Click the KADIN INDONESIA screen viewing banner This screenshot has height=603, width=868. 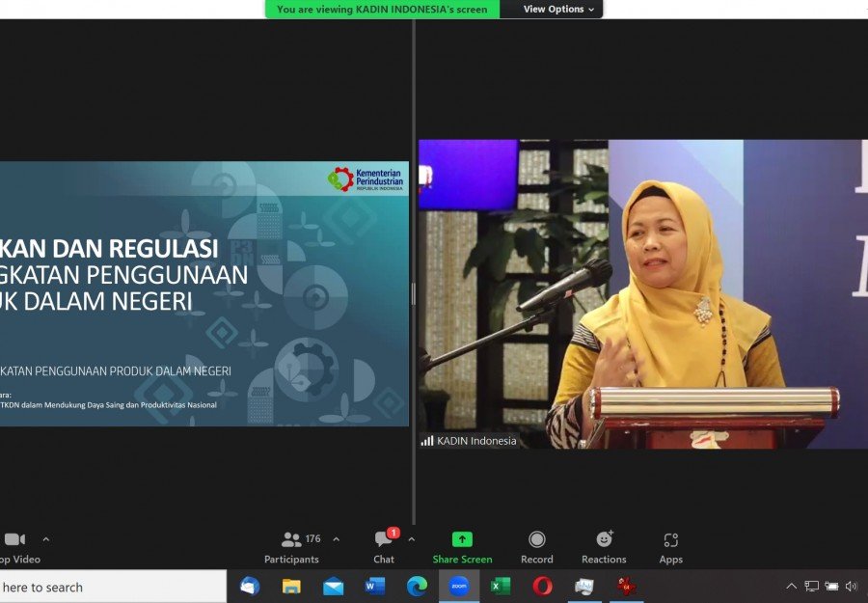[x=382, y=10]
